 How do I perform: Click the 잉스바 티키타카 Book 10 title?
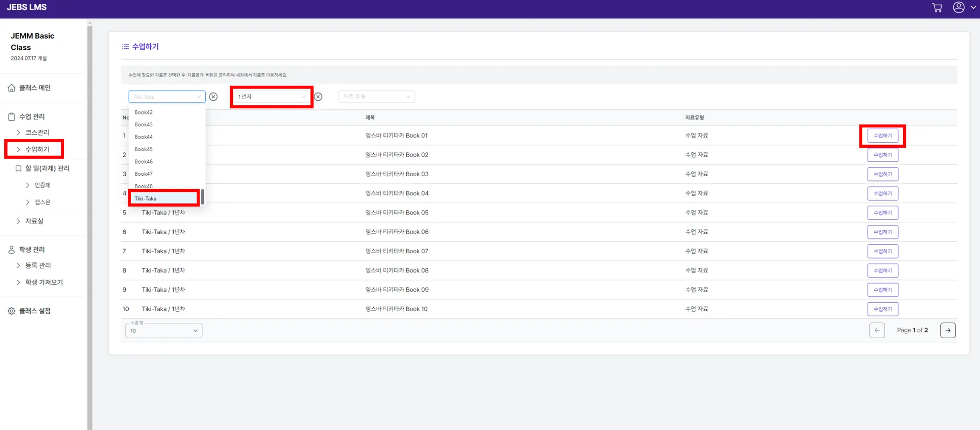[396, 309]
